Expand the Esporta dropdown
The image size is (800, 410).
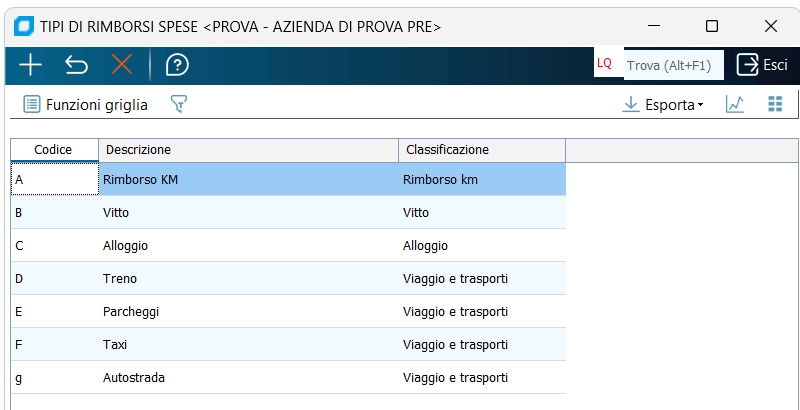click(x=662, y=104)
